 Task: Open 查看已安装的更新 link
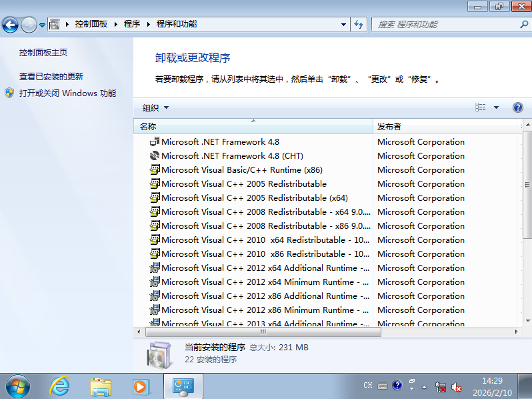click(51, 77)
